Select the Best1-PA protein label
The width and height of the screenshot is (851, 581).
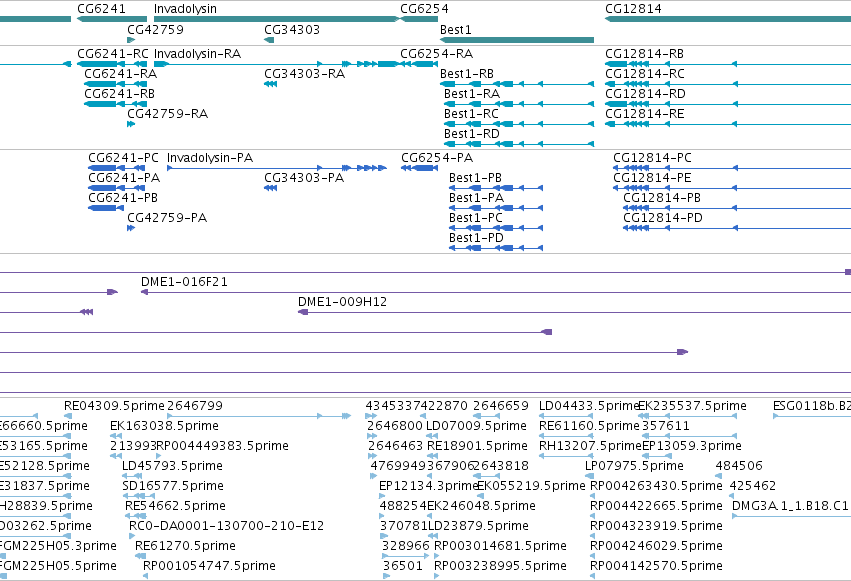[x=477, y=197]
